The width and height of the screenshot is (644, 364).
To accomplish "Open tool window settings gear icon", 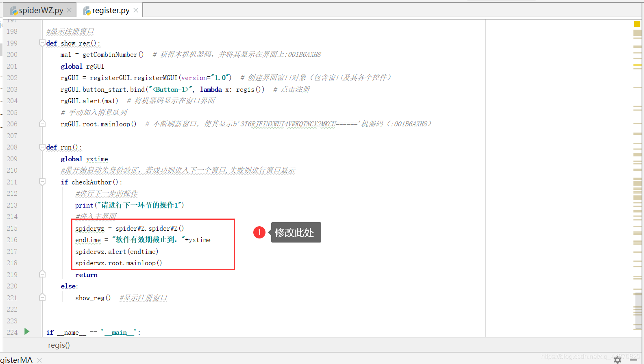I will tap(618, 360).
